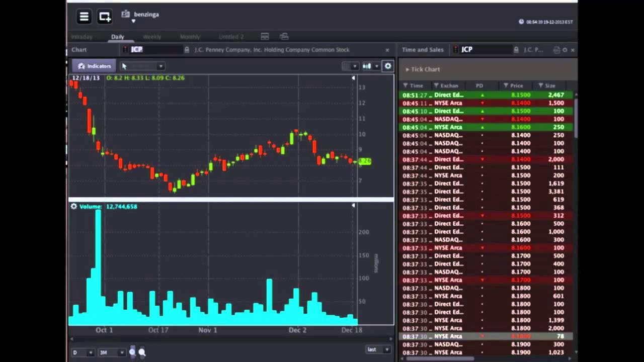Click the 1,023 size cell
Image resolution: width=644 pixels, height=362 pixels.
tap(556, 352)
